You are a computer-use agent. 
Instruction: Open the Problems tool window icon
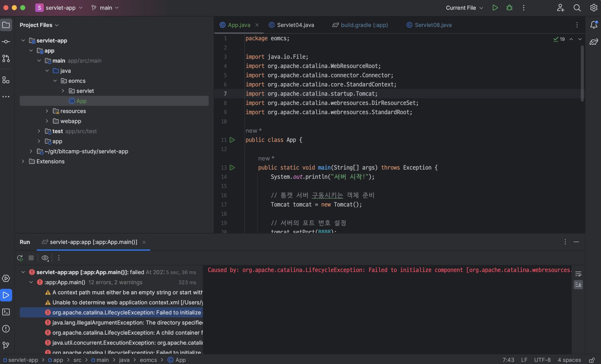[x=6, y=329]
